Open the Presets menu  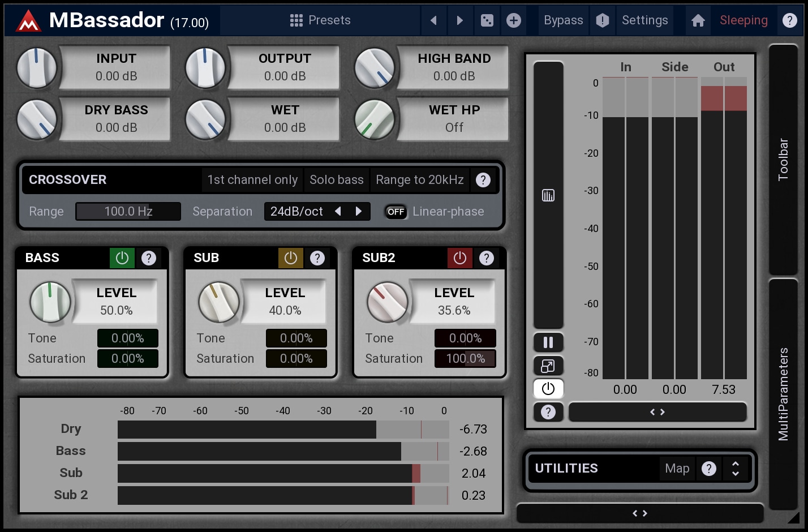coord(320,20)
